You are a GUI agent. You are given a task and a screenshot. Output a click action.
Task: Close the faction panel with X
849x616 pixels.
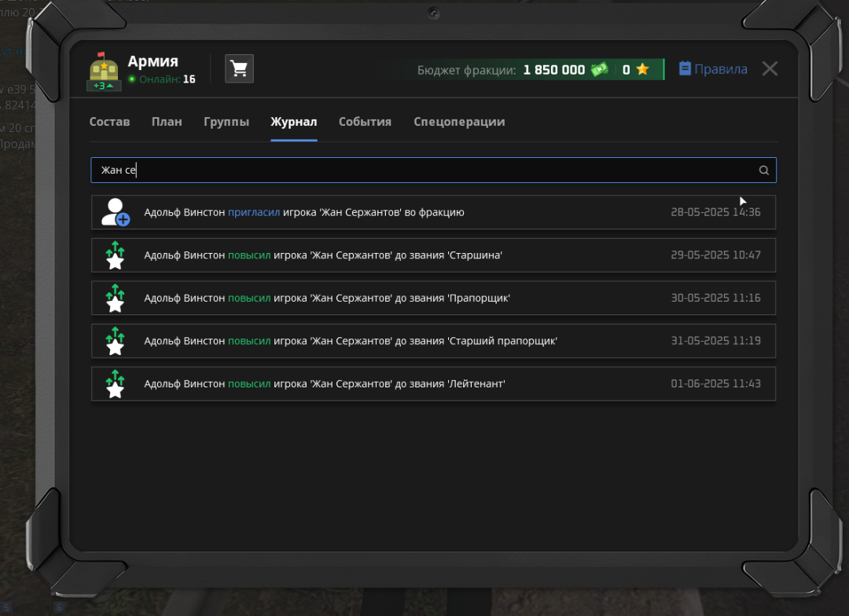(x=770, y=68)
